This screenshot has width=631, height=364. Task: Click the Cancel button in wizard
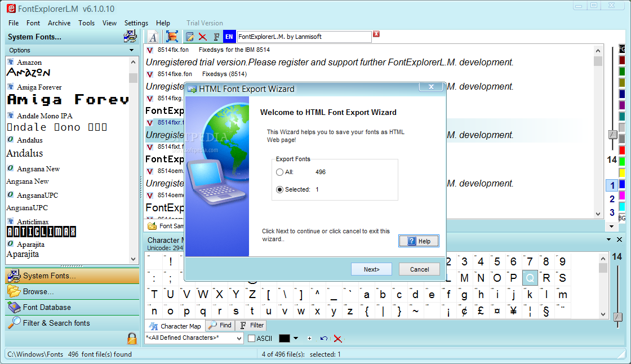419,269
